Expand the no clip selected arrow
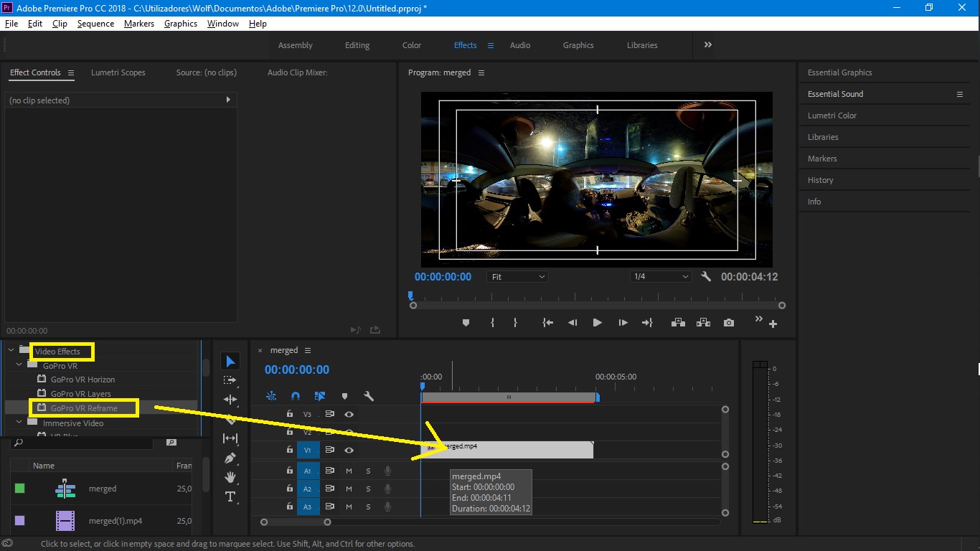The image size is (980, 551). 228,100
